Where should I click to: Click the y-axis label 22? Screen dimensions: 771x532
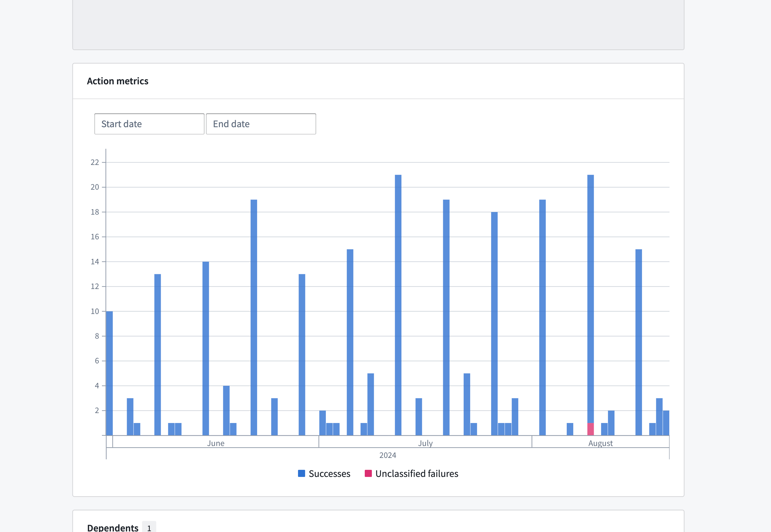[x=95, y=162]
